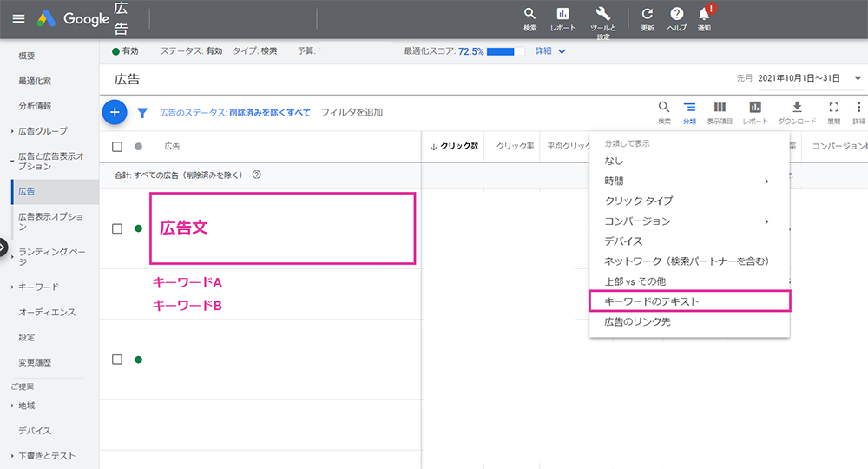
Task: Click the help icon beside 合計 row
Action: [x=256, y=175]
